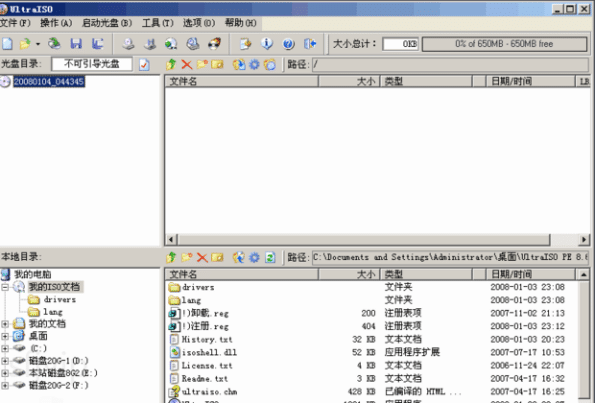Click the Rename folder icon in disc pane toolbar

click(x=217, y=64)
